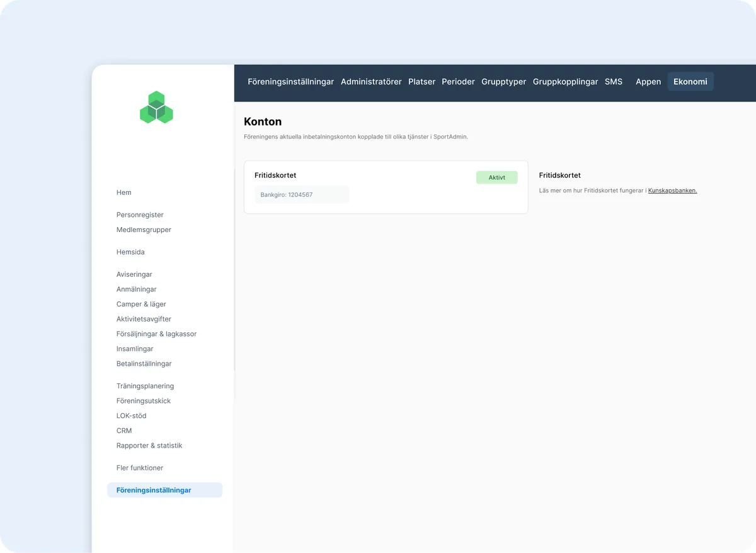Click the Konton page heading
756x553 pixels.
click(263, 122)
